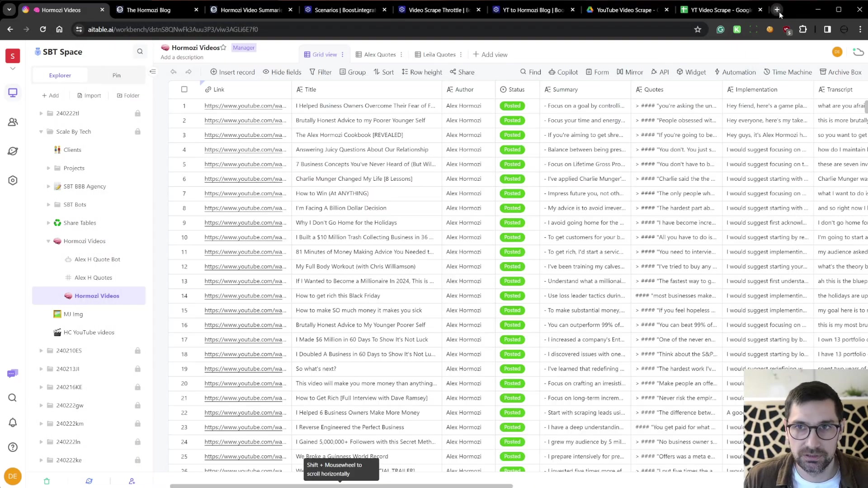Open Grid view options menu dots
Image resolution: width=868 pixels, height=488 pixels.
coord(343,55)
